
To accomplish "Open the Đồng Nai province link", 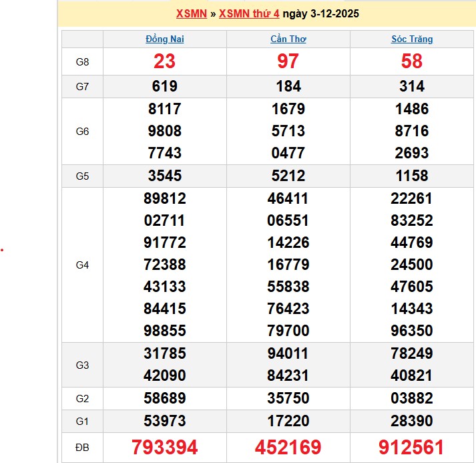I will coord(165,39).
